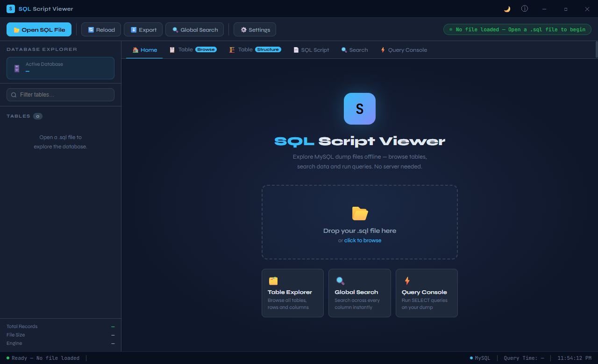Click the magnifier icon in filter box
Image resolution: width=598 pixels, height=364 pixels.
click(x=14, y=95)
